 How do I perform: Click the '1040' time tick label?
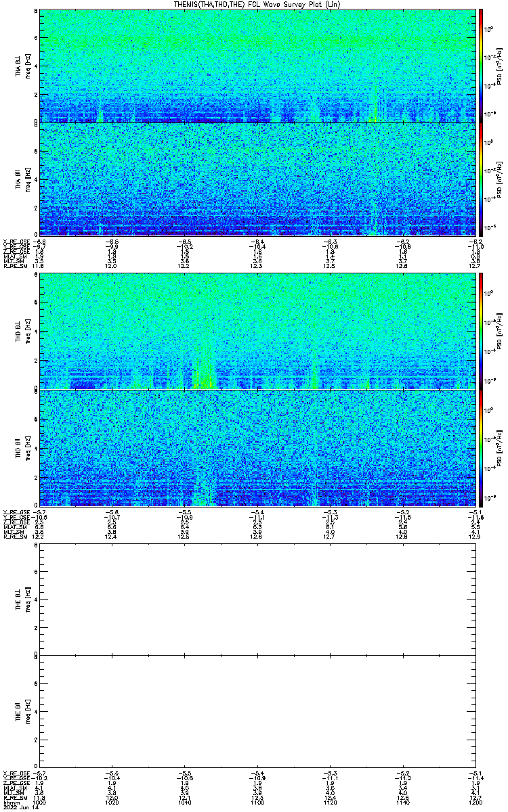pos(184,803)
